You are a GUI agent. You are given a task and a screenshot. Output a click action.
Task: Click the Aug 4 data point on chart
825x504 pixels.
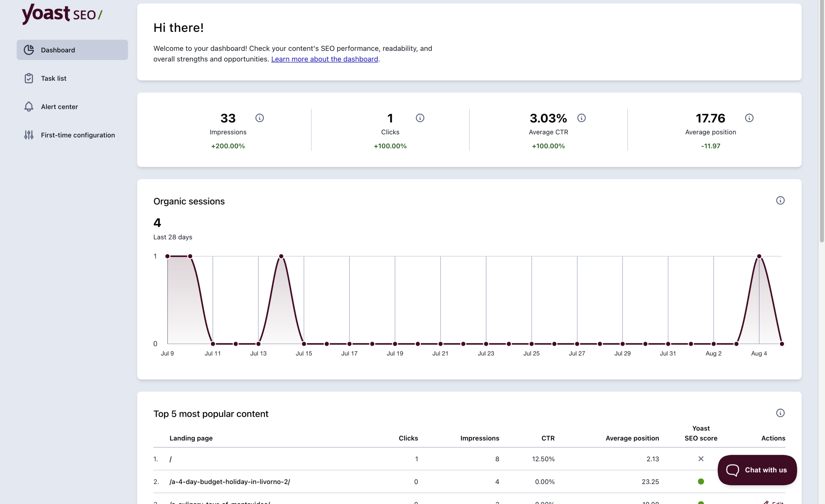(759, 256)
